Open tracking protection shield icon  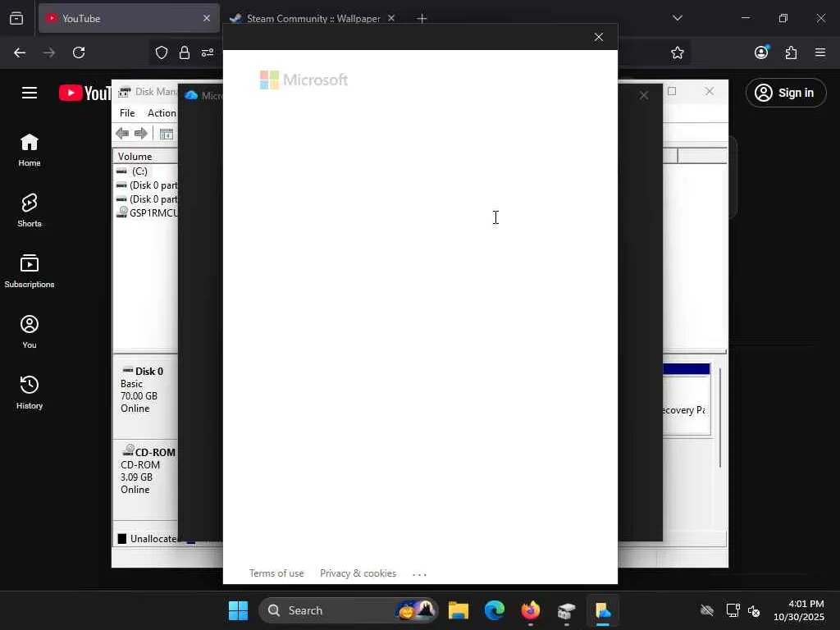(162, 52)
